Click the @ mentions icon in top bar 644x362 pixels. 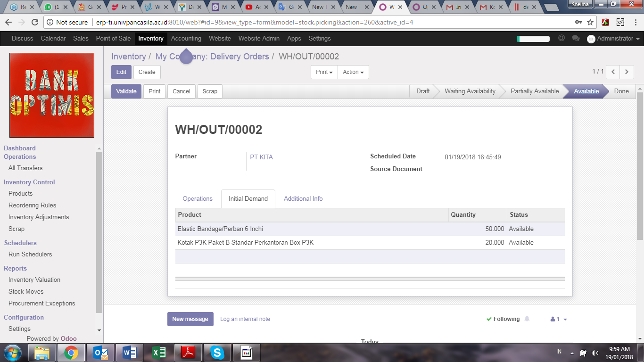coord(561,38)
